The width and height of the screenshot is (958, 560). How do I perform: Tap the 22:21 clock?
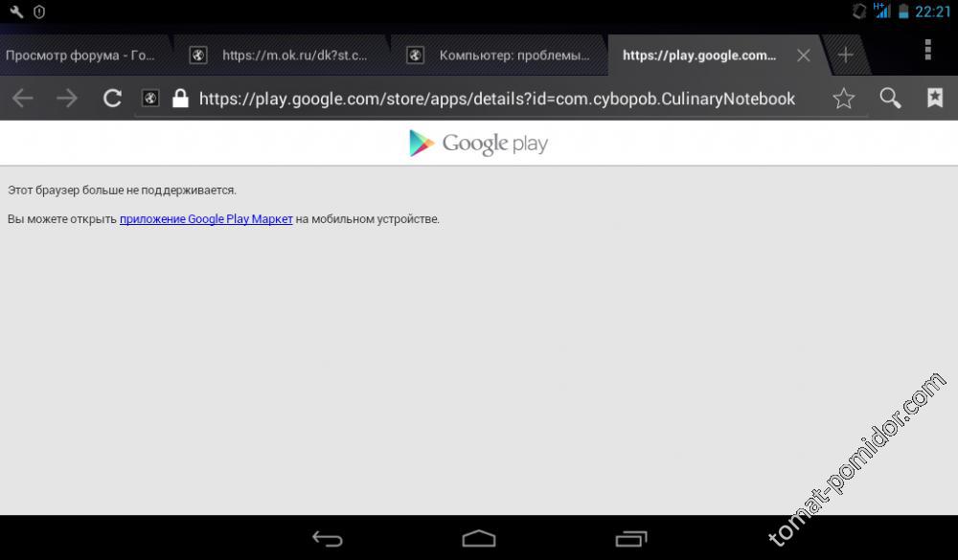pyautogui.click(x=933, y=11)
